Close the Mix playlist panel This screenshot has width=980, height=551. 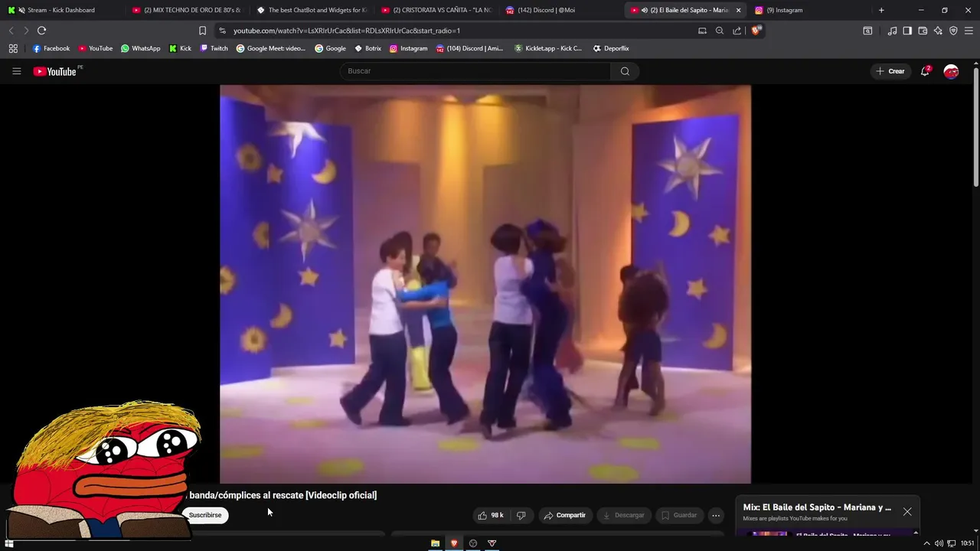[x=907, y=511]
